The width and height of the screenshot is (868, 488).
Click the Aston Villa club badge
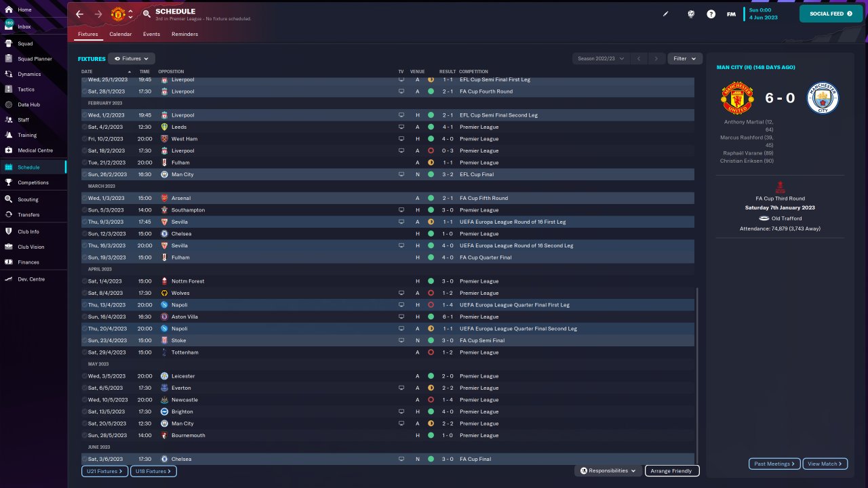pyautogui.click(x=165, y=317)
